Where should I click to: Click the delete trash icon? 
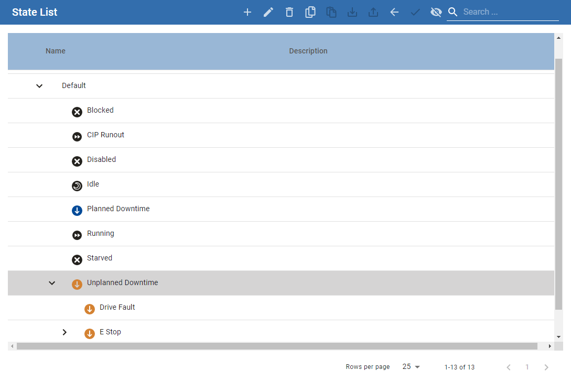coord(289,12)
